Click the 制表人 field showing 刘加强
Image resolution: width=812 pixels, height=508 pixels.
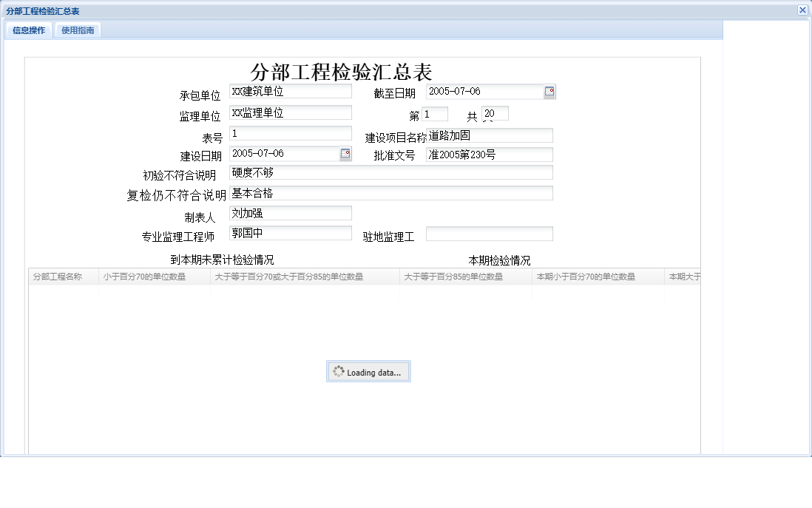click(x=288, y=213)
